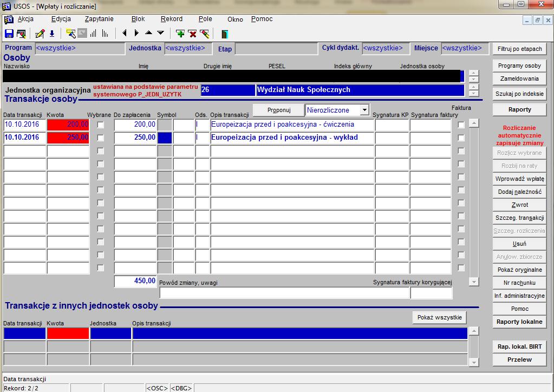Open Raporty lokalne
This screenshot has width=554, height=392.
[519, 322]
